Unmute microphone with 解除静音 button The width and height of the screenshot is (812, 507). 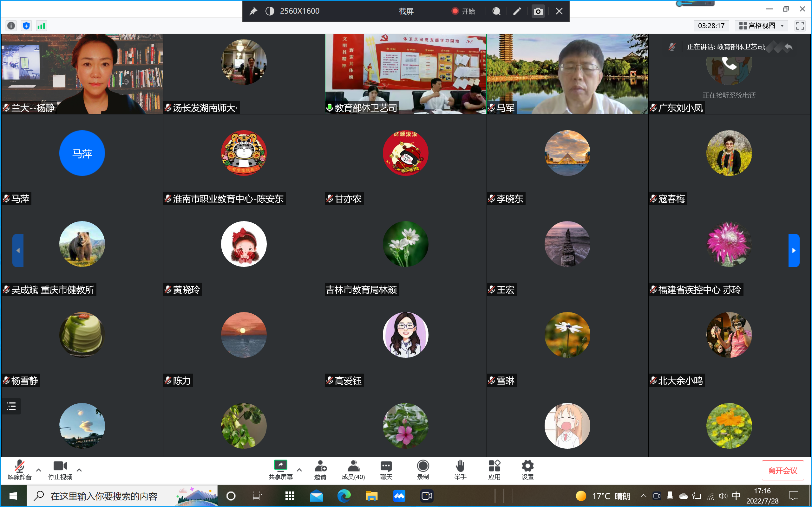[19, 466]
